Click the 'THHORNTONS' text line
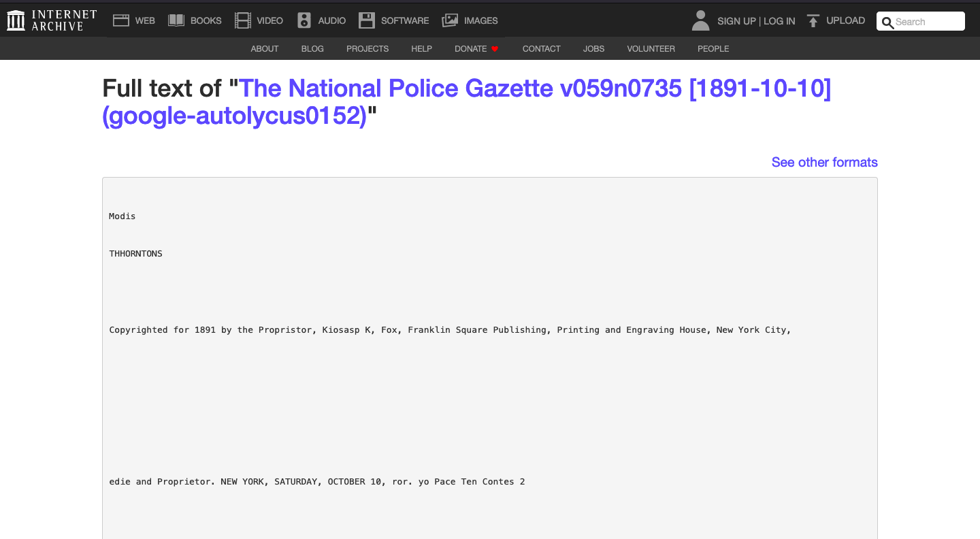The width and height of the screenshot is (980, 539). click(136, 254)
